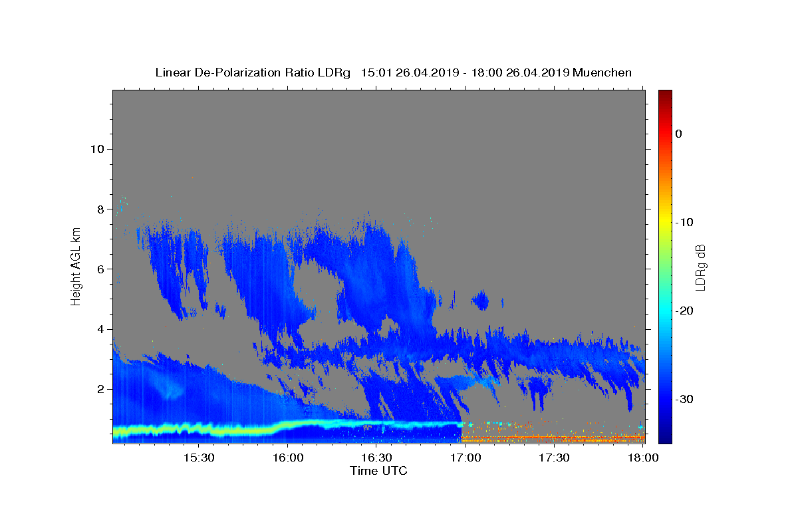Click the height axis label 10

tap(96, 149)
